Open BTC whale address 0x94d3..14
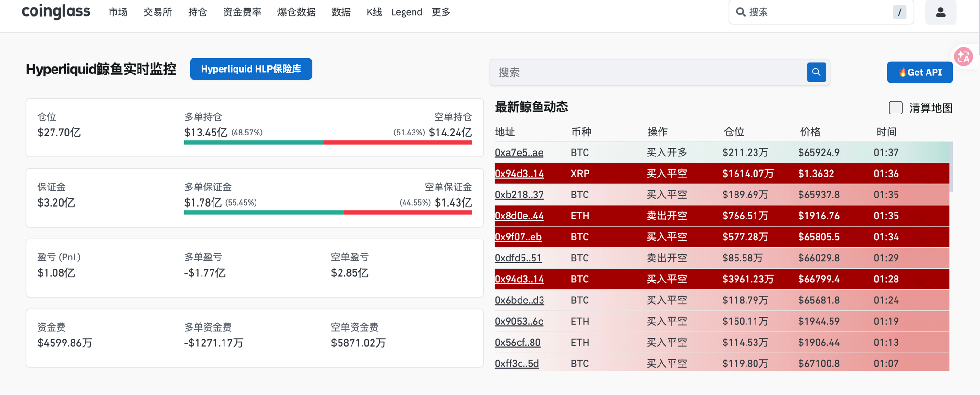Screen dimensions: 980x395 [519, 279]
